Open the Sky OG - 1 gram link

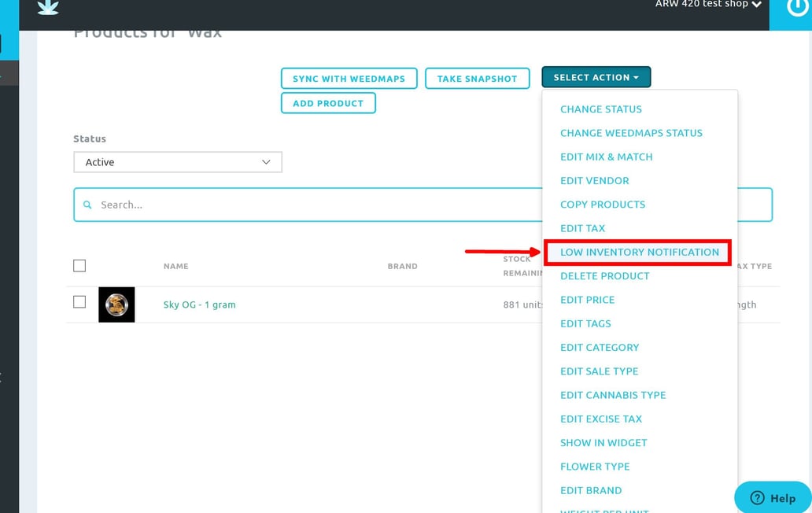(199, 304)
